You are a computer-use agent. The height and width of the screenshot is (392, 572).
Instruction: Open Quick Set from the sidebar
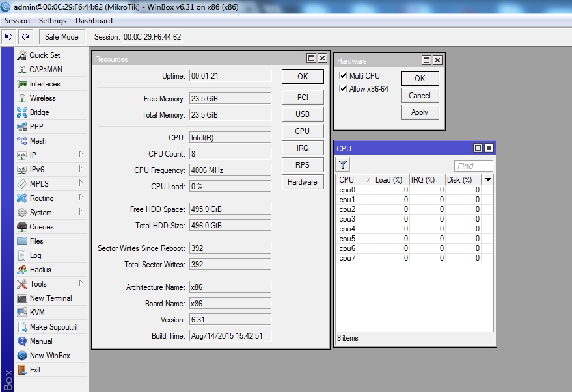tap(44, 55)
